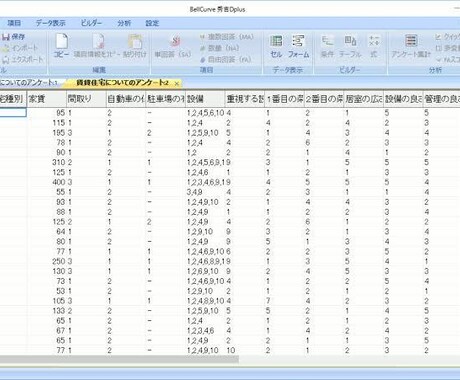The image size is (460, 380).
Task: Open the 式 formula builder
Action: pos(374,46)
